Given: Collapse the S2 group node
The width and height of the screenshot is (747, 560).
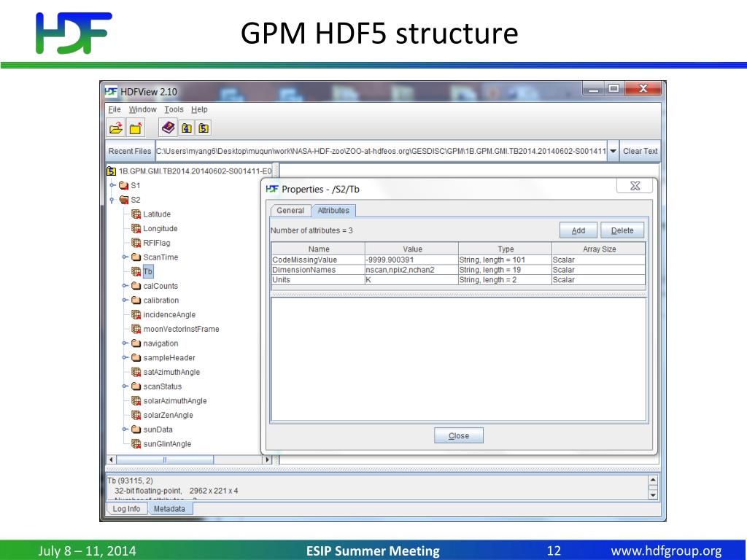Looking at the screenshot, I should (x=112, y=200).
